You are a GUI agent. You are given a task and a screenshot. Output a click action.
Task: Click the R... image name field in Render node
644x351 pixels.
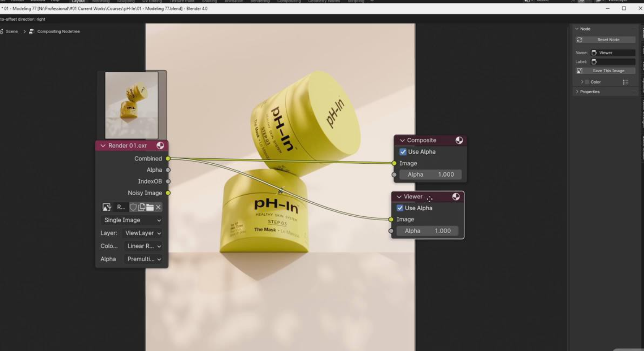click(121, 207)
